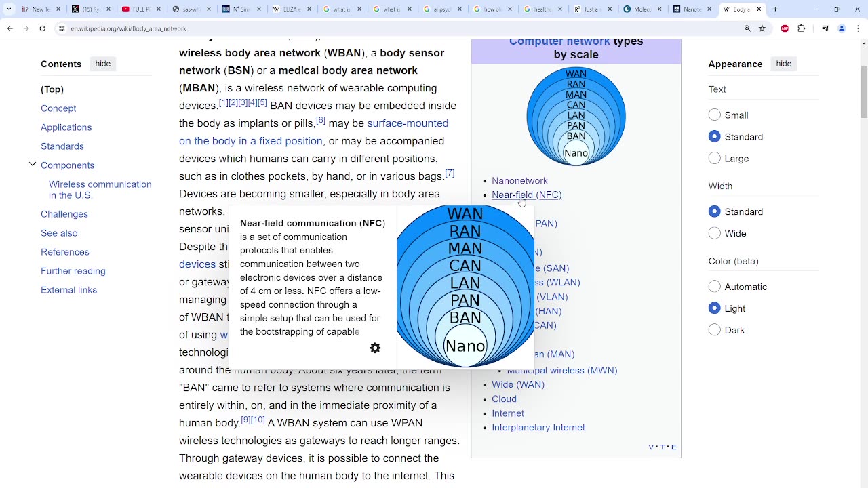
Task: Close the ELIZA Wikipedia tab
Action: (309, 9)
